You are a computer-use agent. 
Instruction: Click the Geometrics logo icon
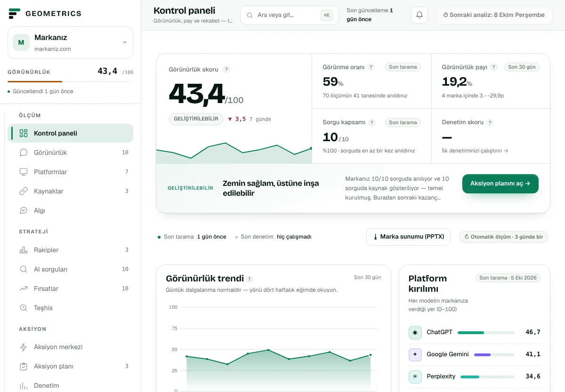tap(14, 14)
